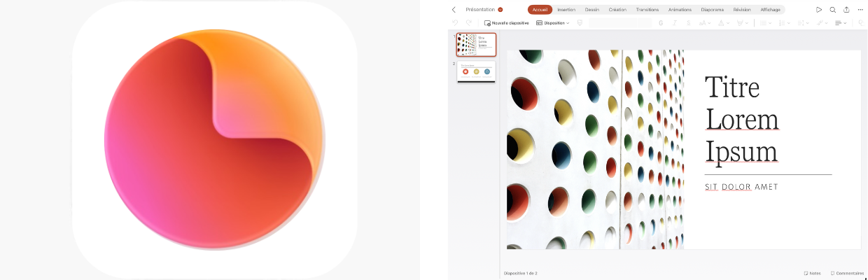
Task: Open the bullet list dropdown
Action: [x=766, y=23]
